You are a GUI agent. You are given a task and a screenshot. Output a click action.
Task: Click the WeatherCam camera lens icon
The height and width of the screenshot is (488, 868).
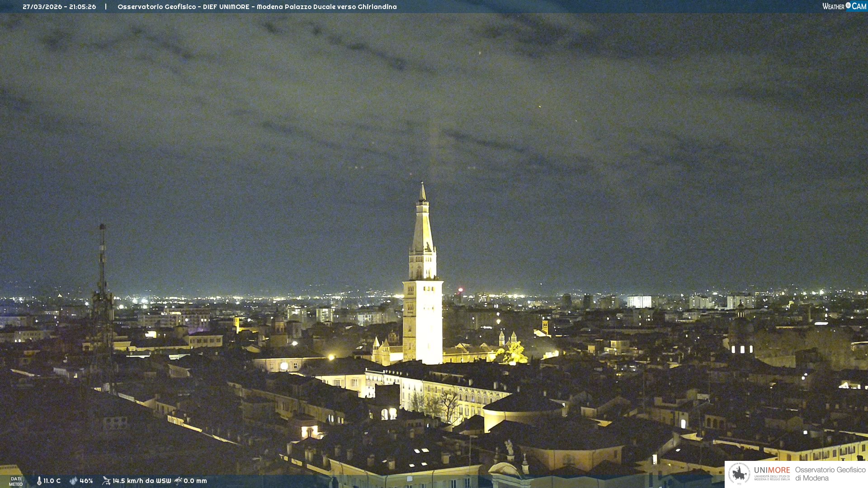[848, 5]
